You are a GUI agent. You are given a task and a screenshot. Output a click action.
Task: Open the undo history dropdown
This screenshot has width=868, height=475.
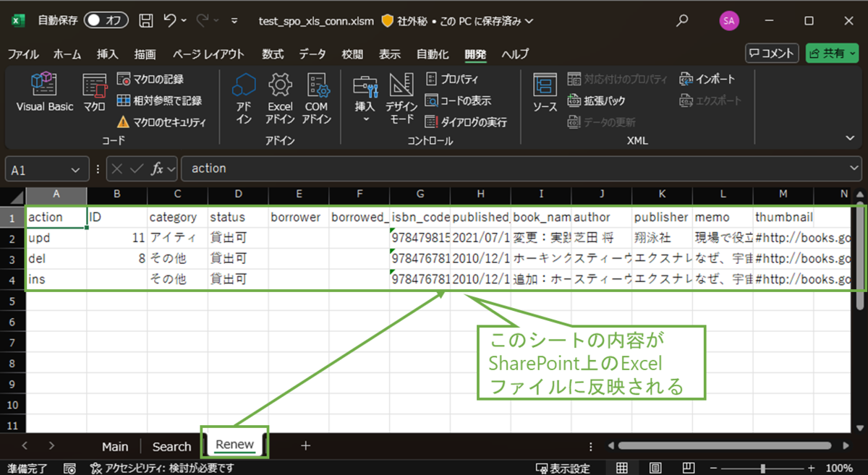pos(184,21)
